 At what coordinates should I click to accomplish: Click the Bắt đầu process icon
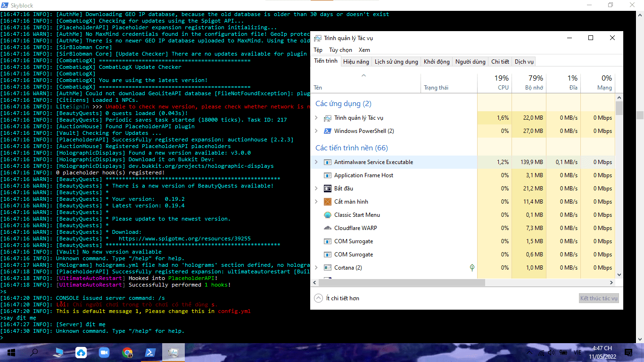pyautogui.click(x=328, y=189)
